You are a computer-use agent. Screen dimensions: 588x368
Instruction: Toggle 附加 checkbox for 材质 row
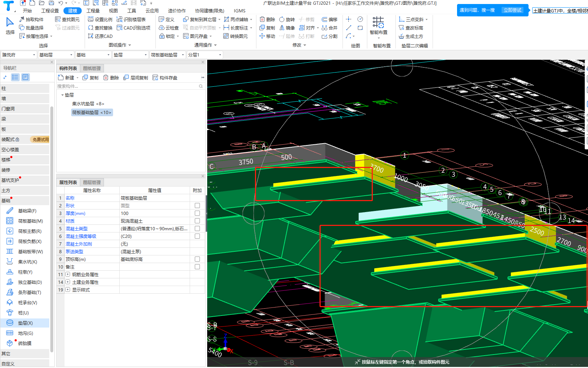coord(197,221)
